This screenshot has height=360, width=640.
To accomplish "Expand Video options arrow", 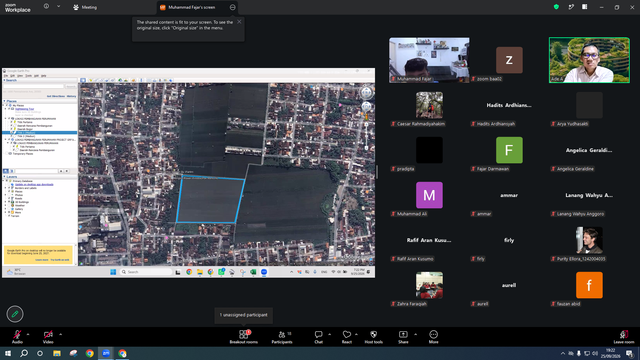I will (x=60, y=334).
